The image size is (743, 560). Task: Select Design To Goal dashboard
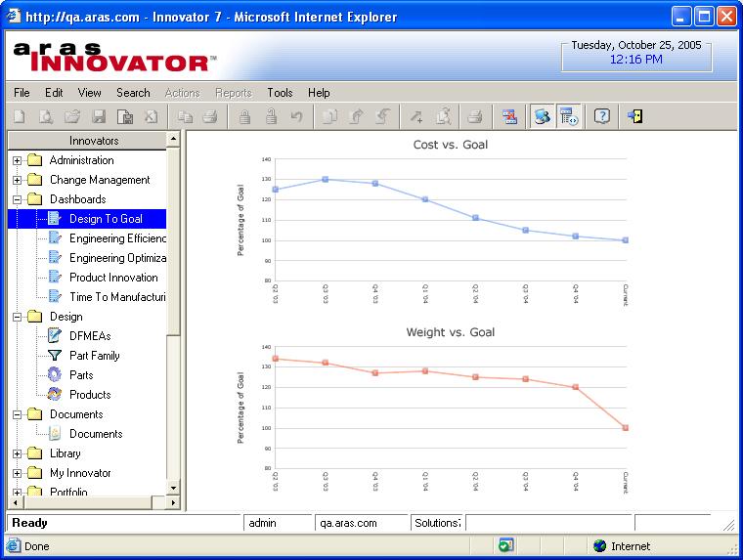[x=106, y=219]
